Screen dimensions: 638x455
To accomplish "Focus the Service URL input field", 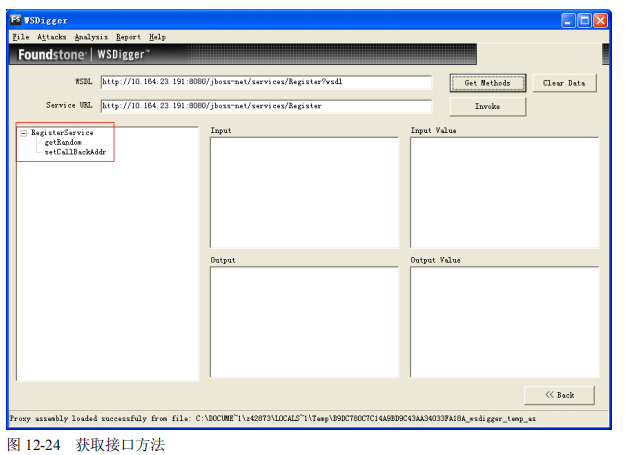I will click(266, 106).
